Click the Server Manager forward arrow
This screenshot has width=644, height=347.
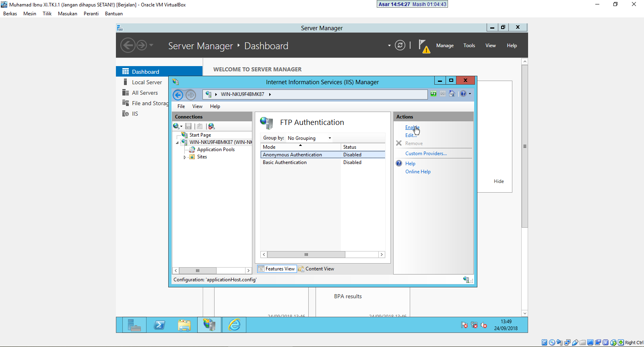tap(142, 45)
